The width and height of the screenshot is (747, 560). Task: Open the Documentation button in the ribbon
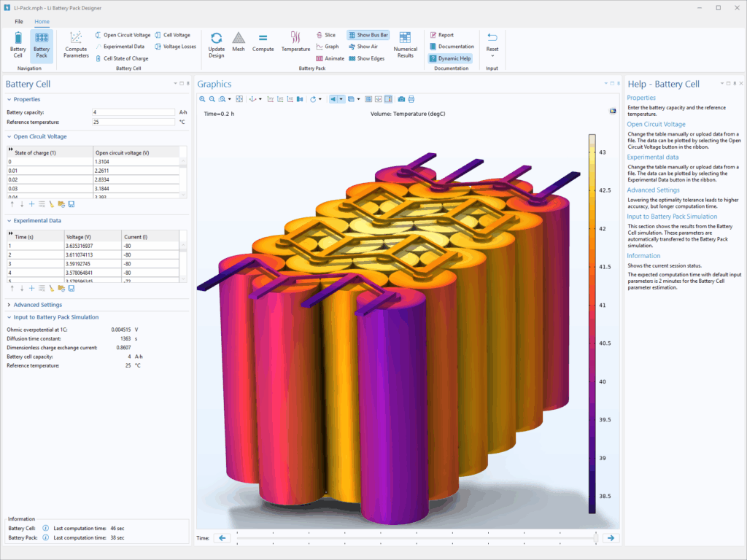tap(451, 47)
